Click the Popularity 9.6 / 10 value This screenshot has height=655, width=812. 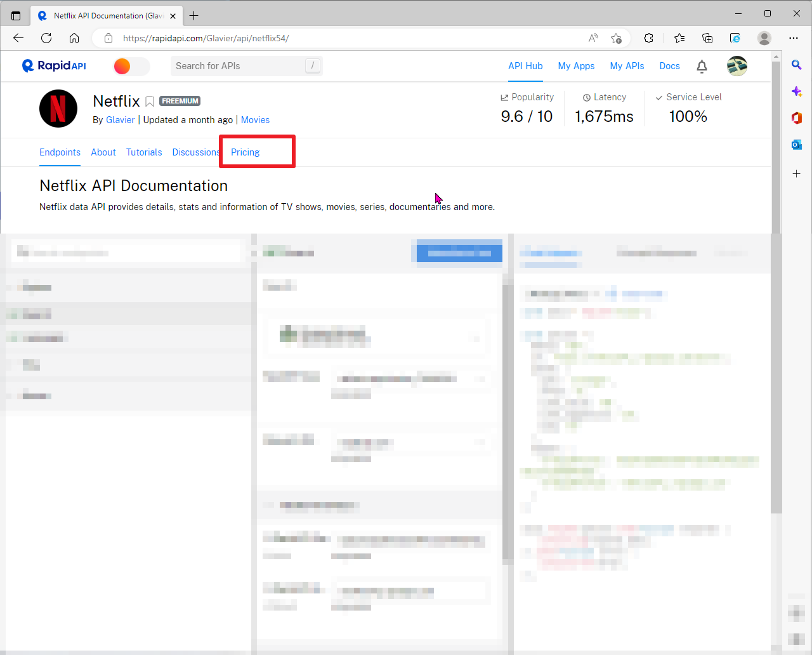tap(527, 117)
